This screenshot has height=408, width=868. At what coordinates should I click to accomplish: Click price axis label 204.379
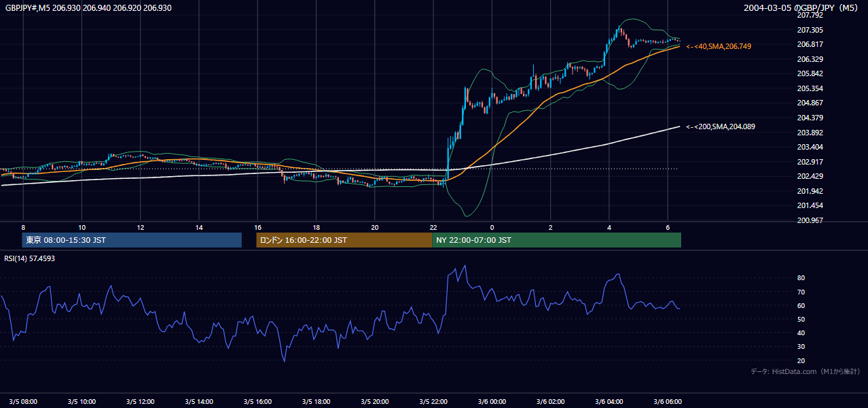point(810,118)
